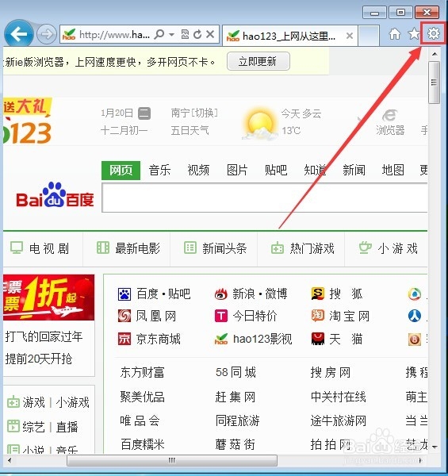The height and width of the screenshot is (476, 448).
Task: Click the vertical scrollbar thumb
Action: (435, 83)
